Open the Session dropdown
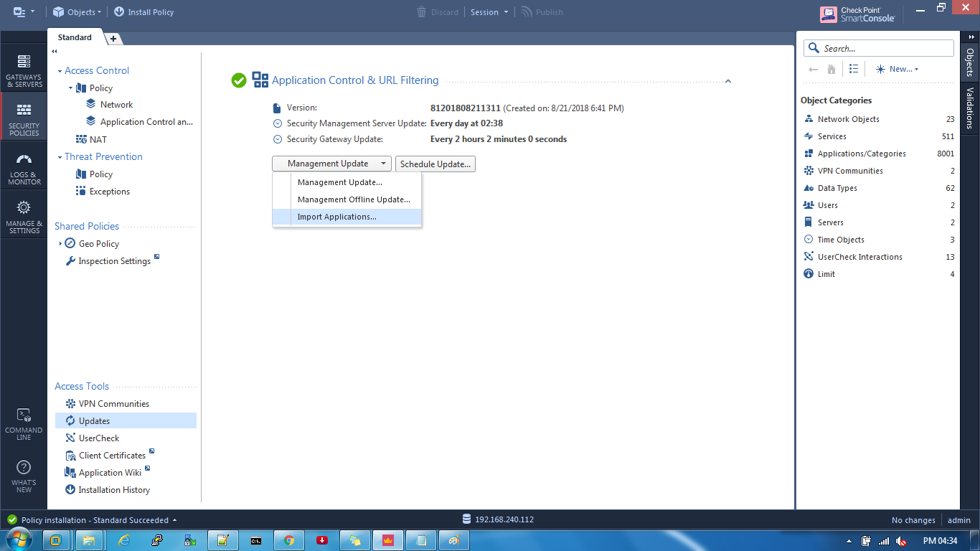The image size is (980, 551). click(489, 12)
